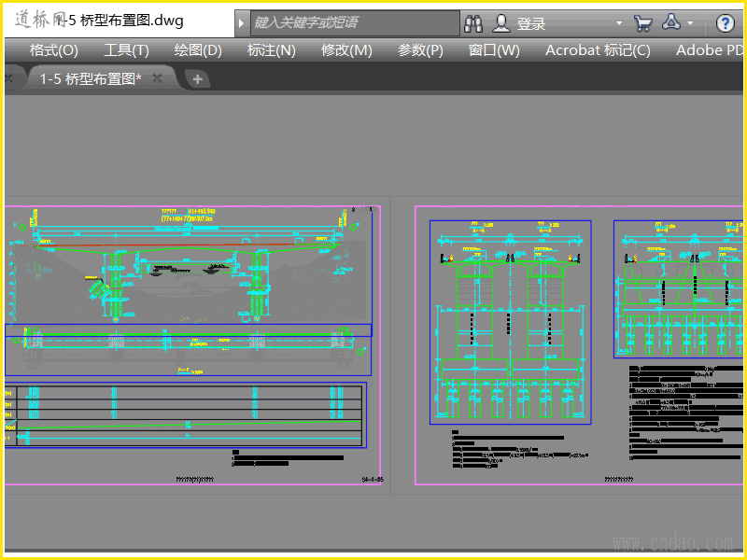Open the 绘图(D) menu
The width and height of the screenshot is (747, 560).
(198, 50)
